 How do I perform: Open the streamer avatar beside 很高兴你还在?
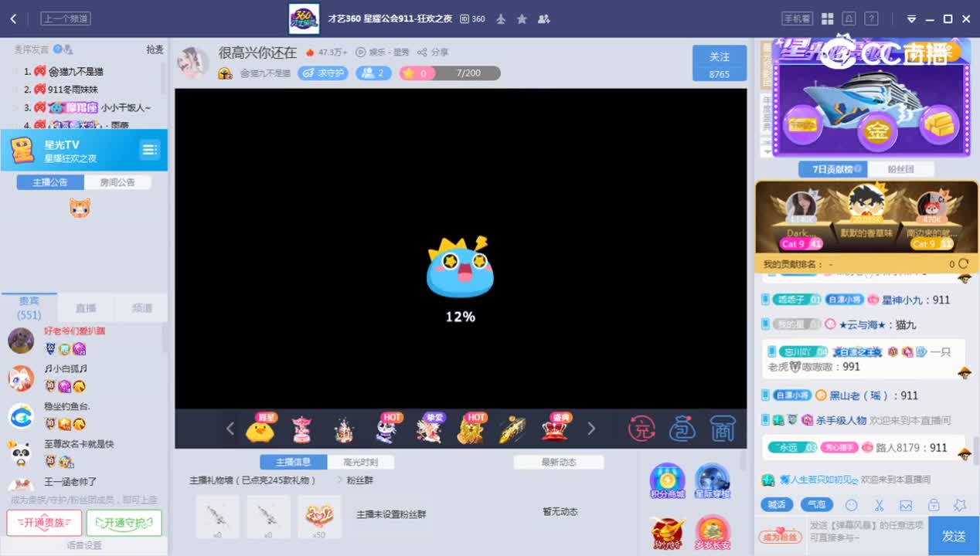tap(193, 63)
